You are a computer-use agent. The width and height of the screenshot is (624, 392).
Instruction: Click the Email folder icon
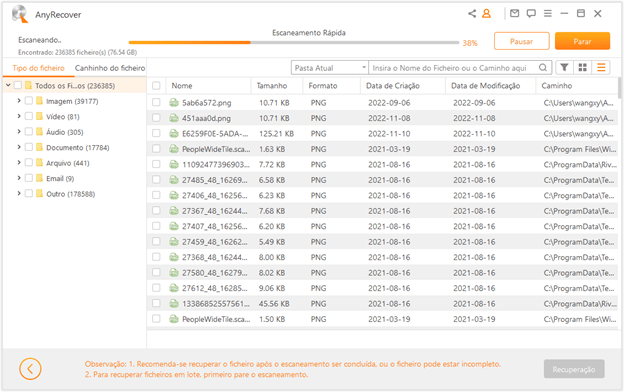[x=39, y=178]
